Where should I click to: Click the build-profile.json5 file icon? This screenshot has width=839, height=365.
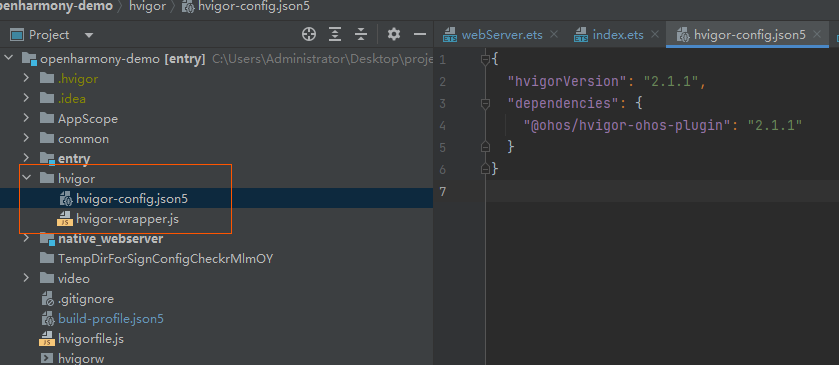[49, 319]
